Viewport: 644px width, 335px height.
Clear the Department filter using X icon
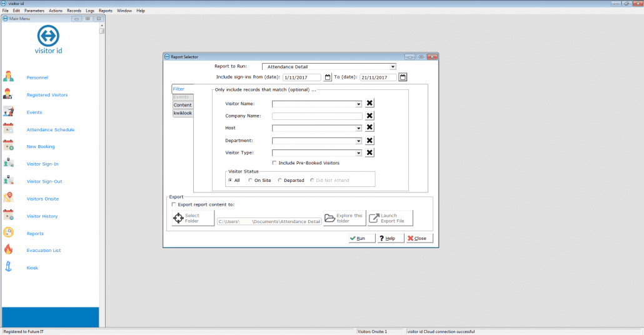pos(370,141)
